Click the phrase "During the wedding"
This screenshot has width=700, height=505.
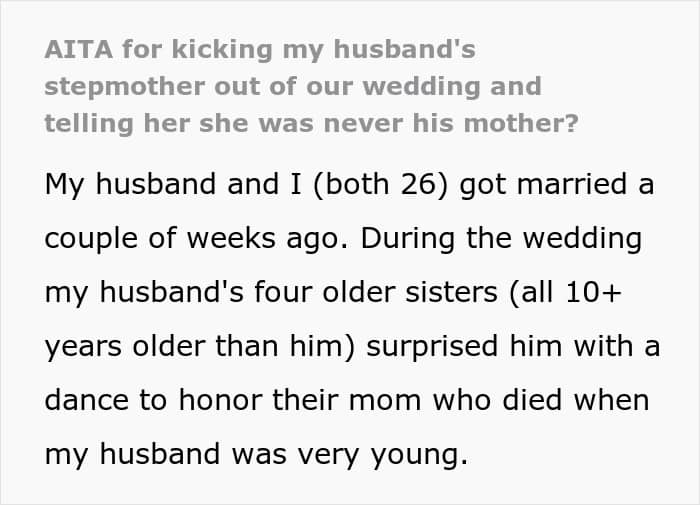tap(501, 239)
